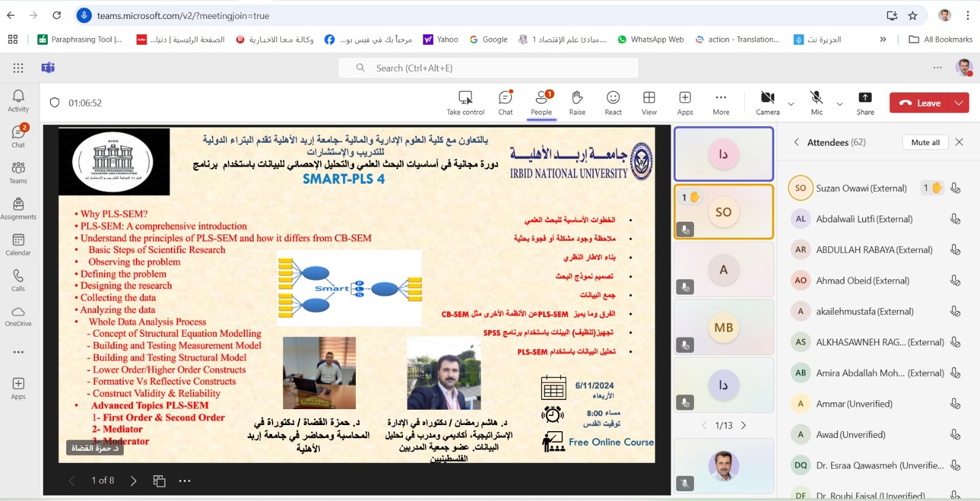Select Amira Abdallah Moh... in attendees
This screenshot has width=980, height=501.
pyautogui.click(x=875, y=373)
